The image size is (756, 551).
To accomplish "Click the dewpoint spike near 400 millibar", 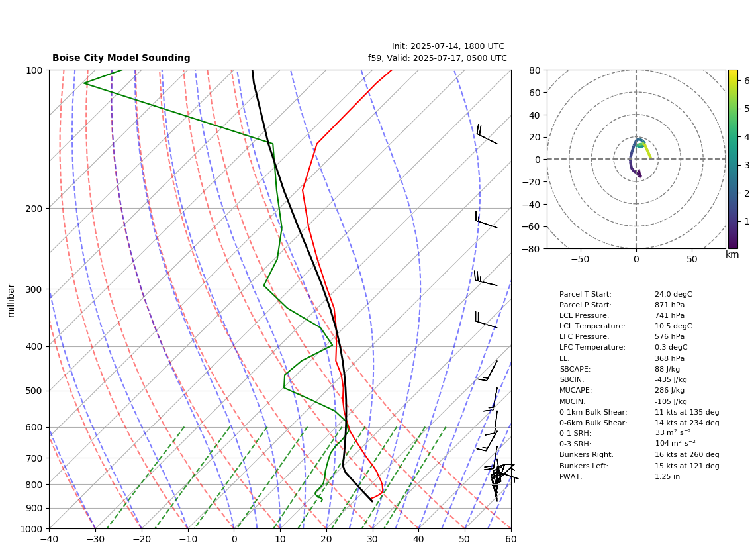I will [x=332, y=345].
